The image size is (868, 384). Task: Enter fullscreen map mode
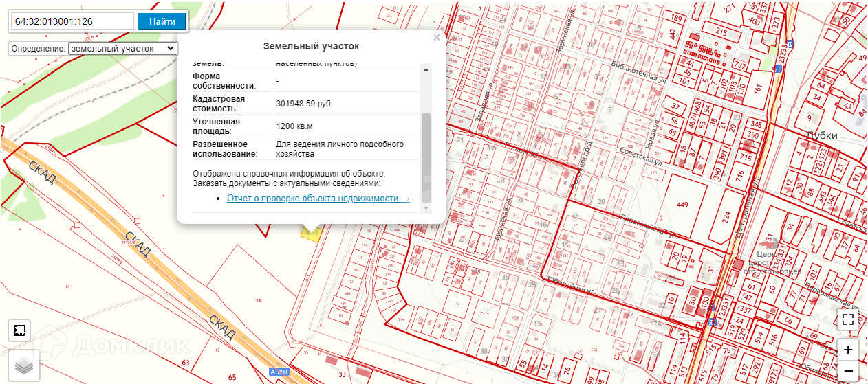click(x=847, y=319)
